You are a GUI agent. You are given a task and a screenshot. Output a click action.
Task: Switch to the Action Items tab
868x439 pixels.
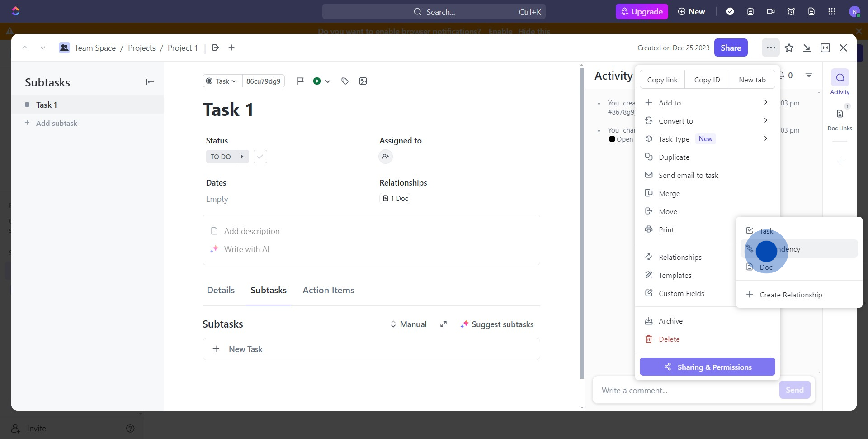tap(328, 291)
